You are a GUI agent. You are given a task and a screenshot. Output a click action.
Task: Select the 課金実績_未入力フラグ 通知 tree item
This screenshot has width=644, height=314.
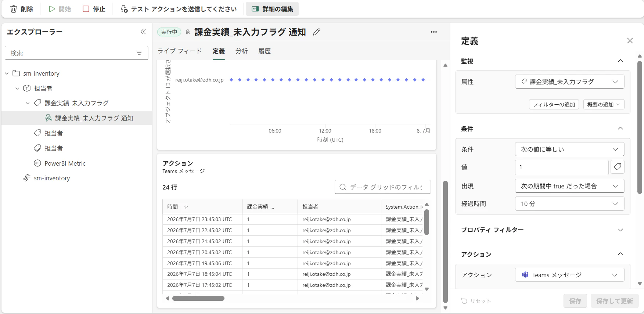click(x=77, y=118)
